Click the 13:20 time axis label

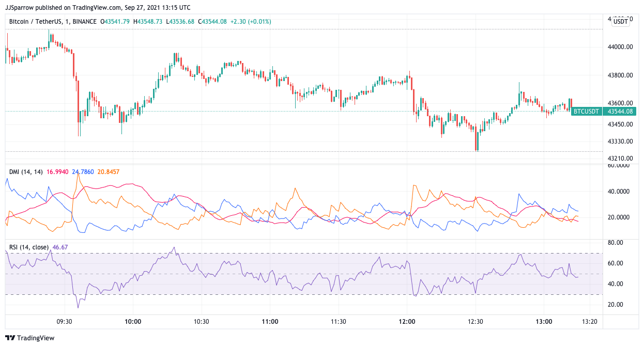(589, 321)
